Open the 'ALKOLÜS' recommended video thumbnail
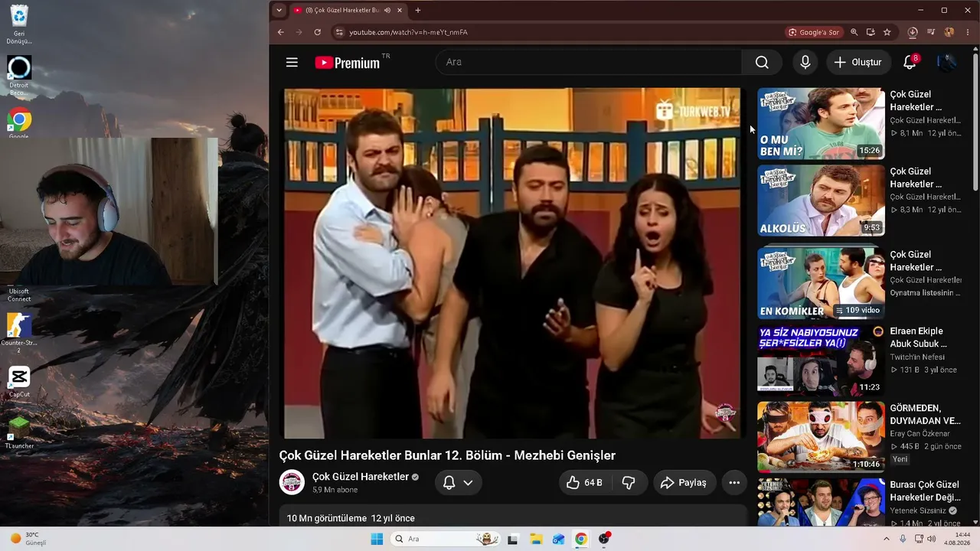Image resolution: width=980 pixels, height=551 pixels. tap(821, 201)
